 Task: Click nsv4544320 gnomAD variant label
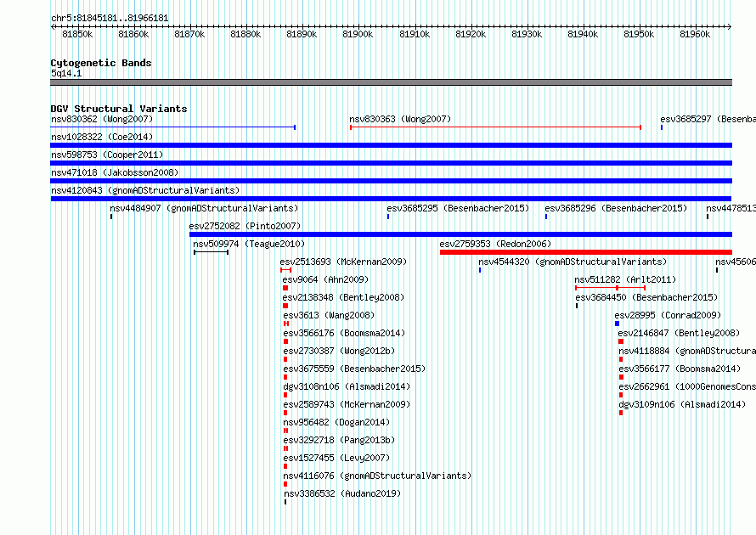[x=573, y=262]
